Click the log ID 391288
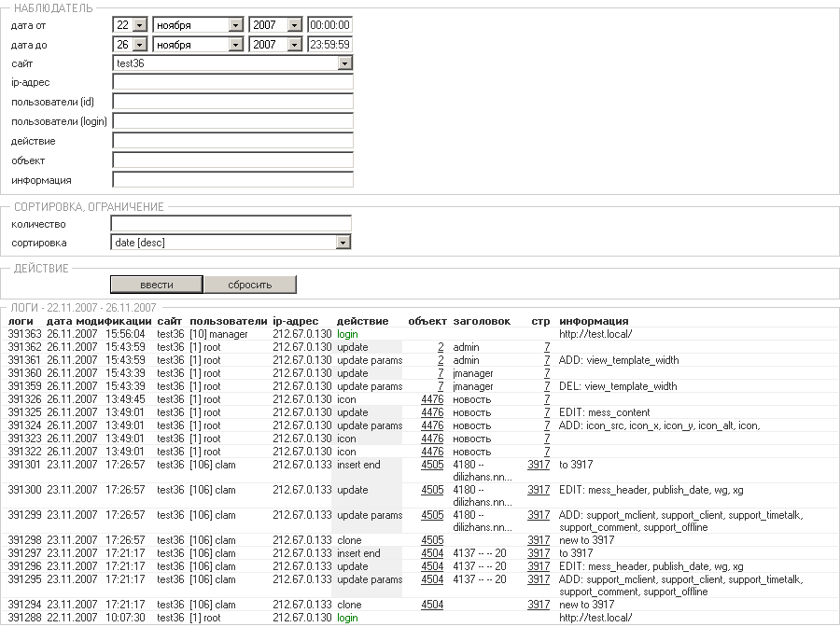840x627 pixels. (x=24, y=618)
